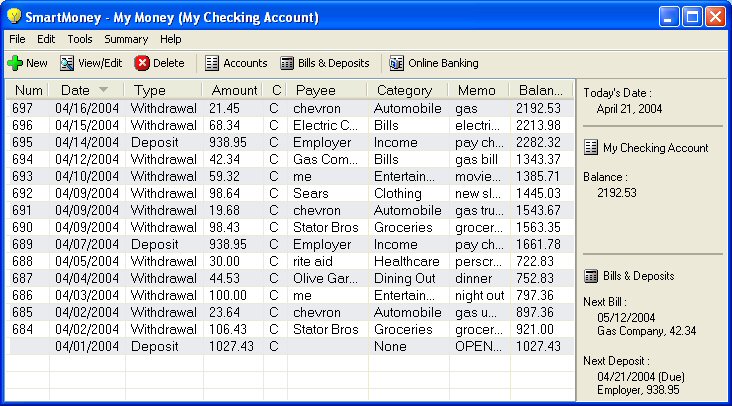Select transaction number 697
This screenshot has height=406, width=732.
22,108
